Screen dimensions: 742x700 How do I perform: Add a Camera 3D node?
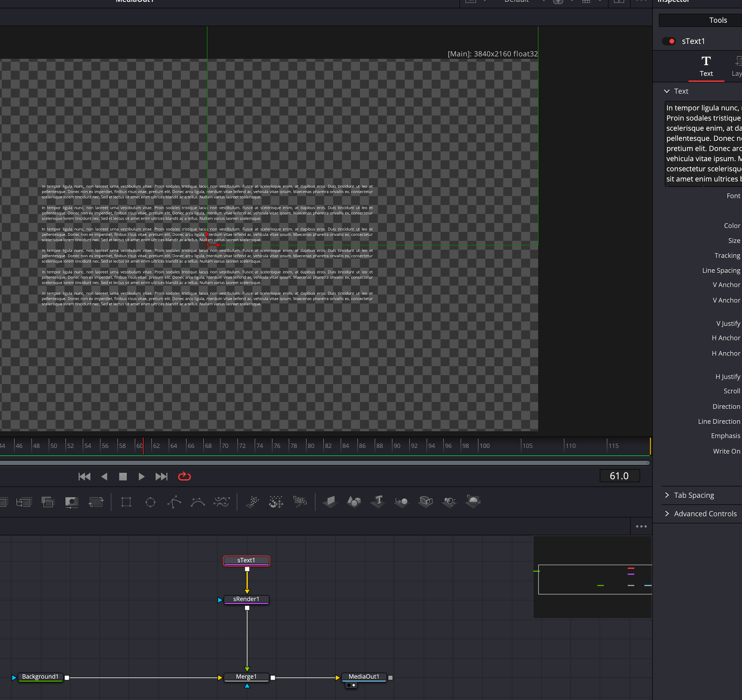(426, 502)
